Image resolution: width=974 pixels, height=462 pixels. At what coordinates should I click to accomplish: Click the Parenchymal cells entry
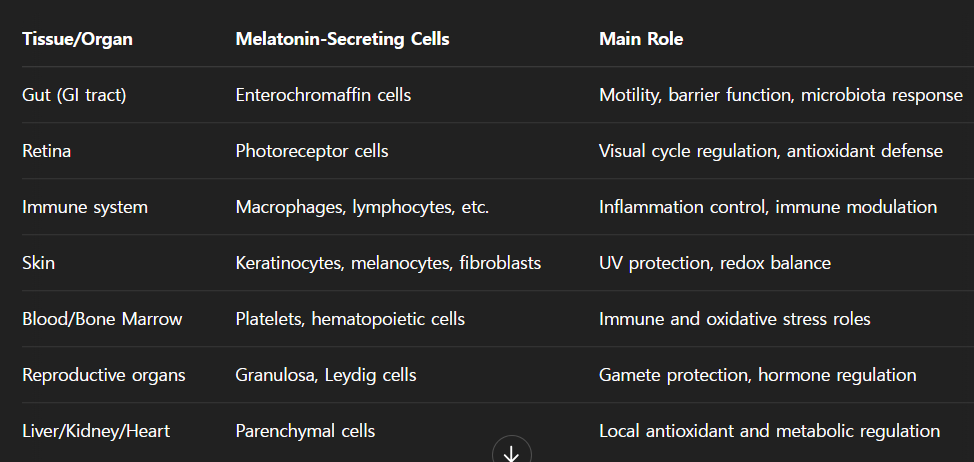click(305, 431)
